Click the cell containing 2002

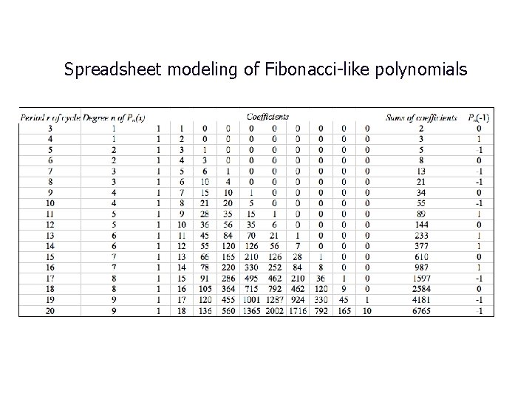(274, 311)
